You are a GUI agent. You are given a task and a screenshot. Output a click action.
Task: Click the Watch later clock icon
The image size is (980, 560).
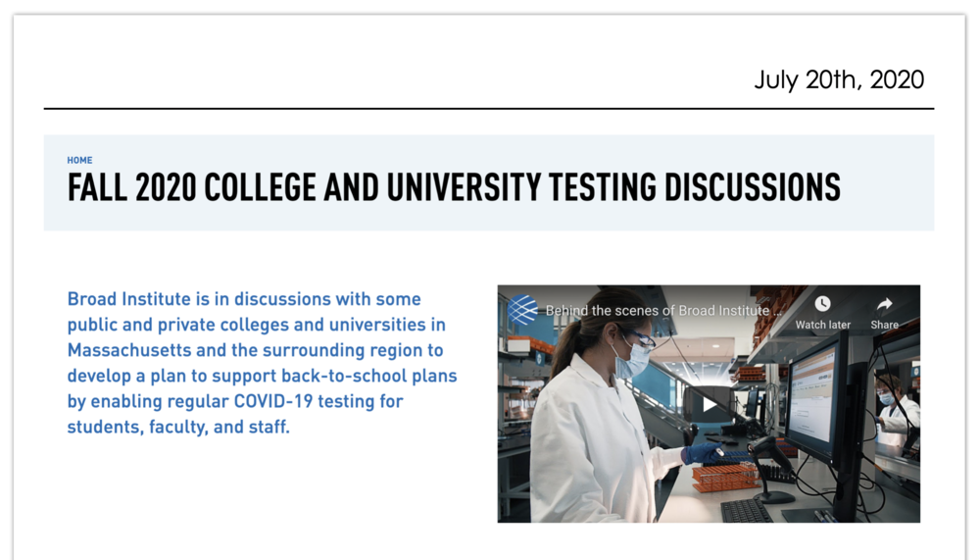coord(822,304)
